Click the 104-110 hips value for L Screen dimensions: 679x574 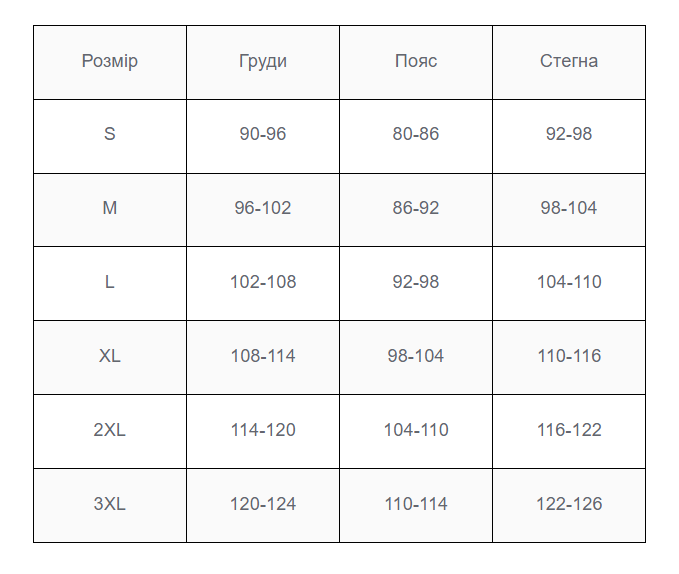pos(569,282)
